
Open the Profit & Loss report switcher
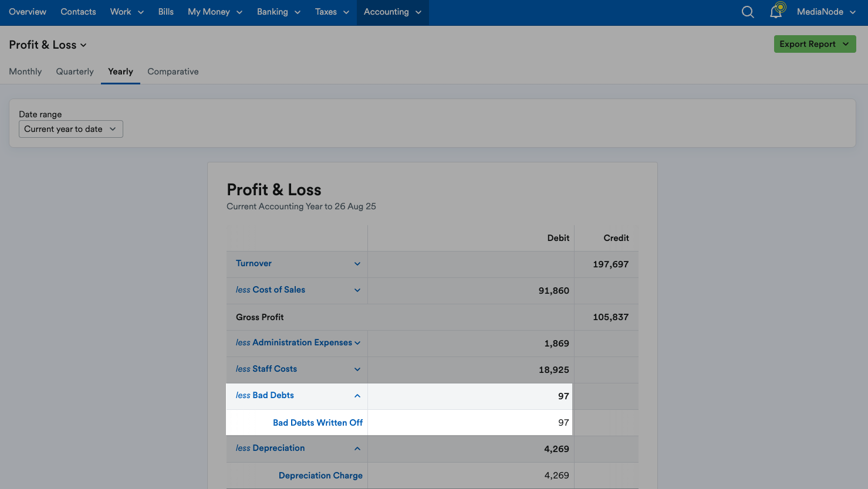tap(48, 45)
